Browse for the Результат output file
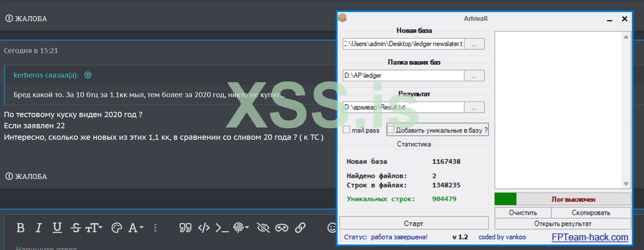The image size is (644, 250). [474, 107]
